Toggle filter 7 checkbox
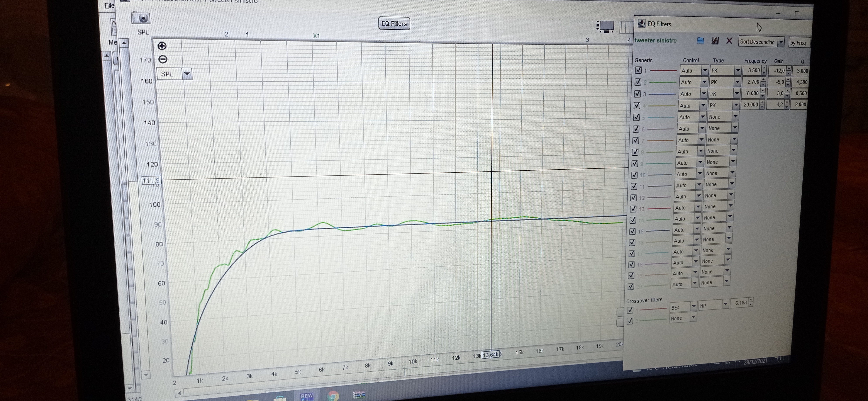The width and height of the screenshot is (868, 401). (636, 140)
